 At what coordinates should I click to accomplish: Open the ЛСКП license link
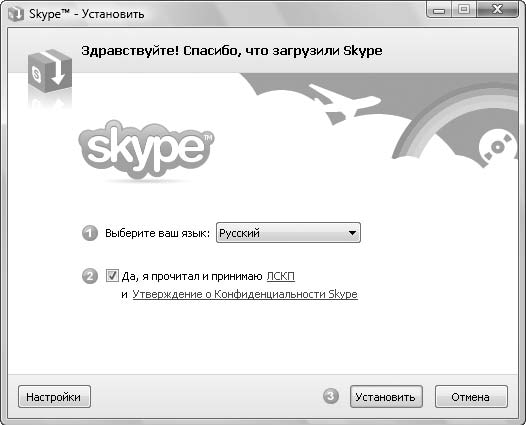click(x=280, y=276)
